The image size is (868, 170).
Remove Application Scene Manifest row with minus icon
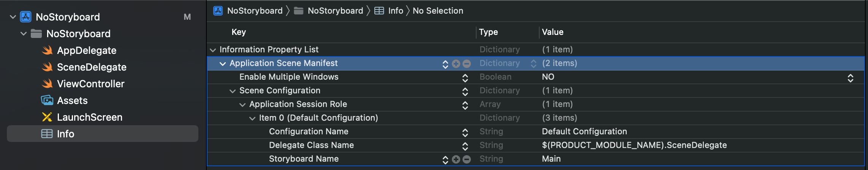[467, 64]
